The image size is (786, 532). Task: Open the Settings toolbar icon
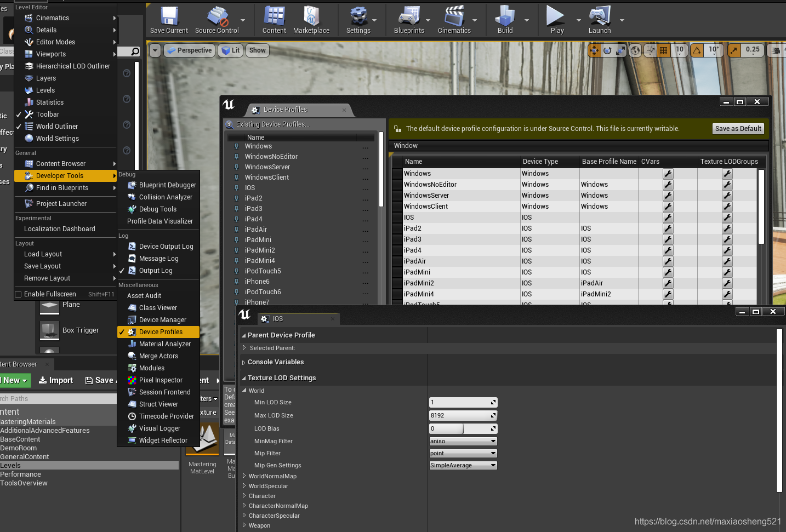(358, 20)
